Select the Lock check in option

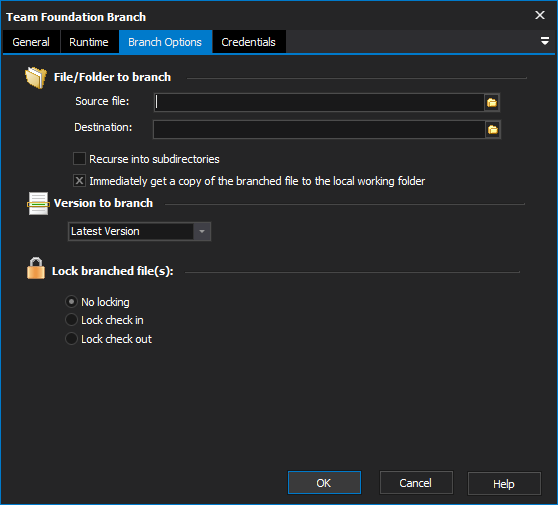71,320
